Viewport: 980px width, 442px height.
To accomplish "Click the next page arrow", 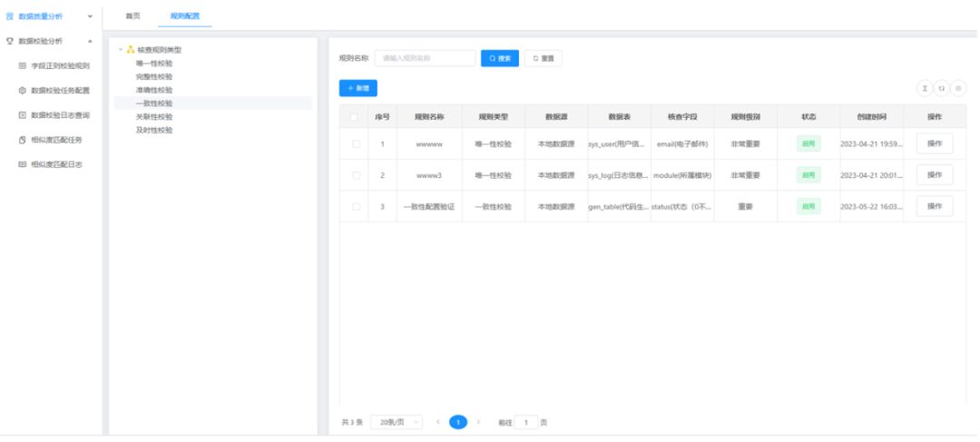I will [478, 422].
